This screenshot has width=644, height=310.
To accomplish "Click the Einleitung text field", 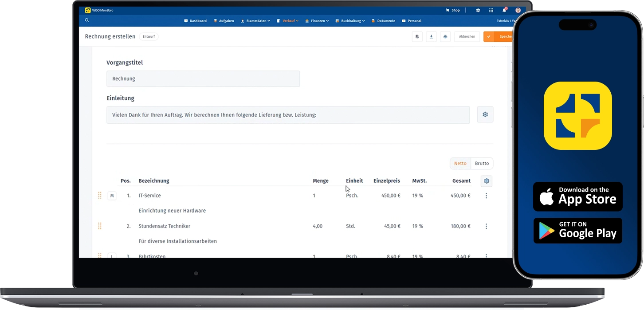I will coord(288,115).
